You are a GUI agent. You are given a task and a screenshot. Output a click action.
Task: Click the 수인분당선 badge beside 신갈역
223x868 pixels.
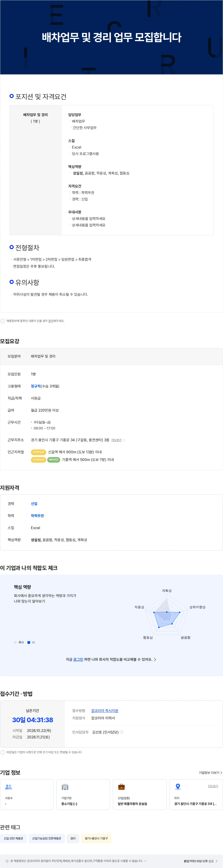38,452
